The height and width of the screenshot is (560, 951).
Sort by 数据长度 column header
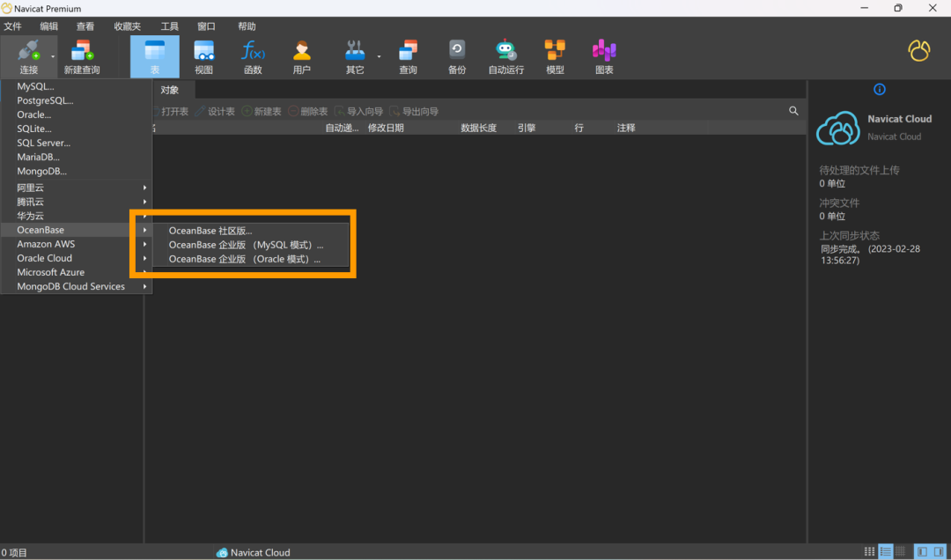[478, 128]
